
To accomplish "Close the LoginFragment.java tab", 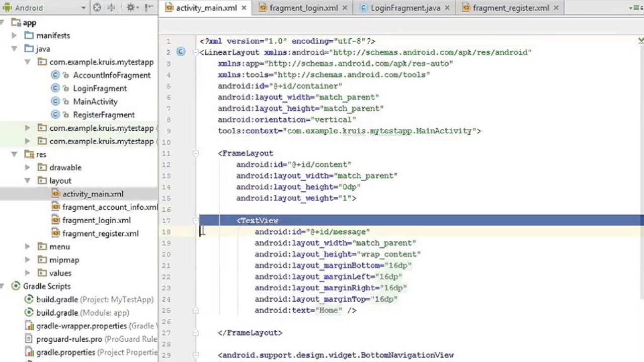I will [447, 8].
